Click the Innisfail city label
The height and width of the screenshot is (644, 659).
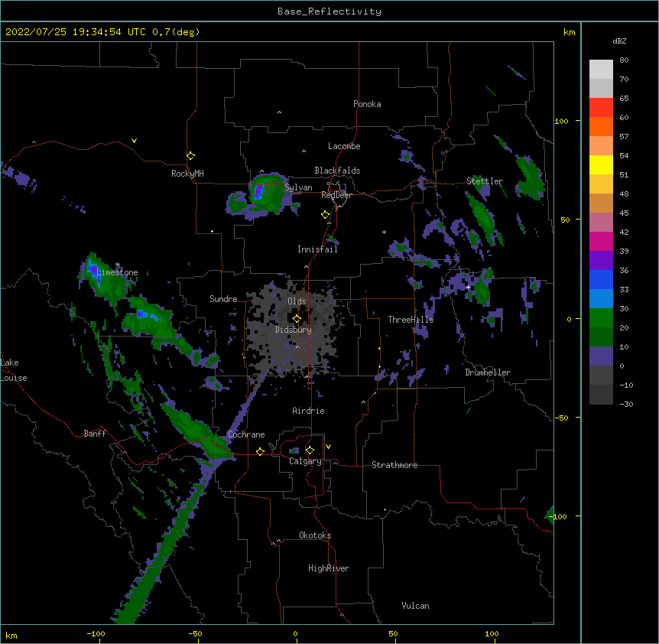[x=317, y=249]
